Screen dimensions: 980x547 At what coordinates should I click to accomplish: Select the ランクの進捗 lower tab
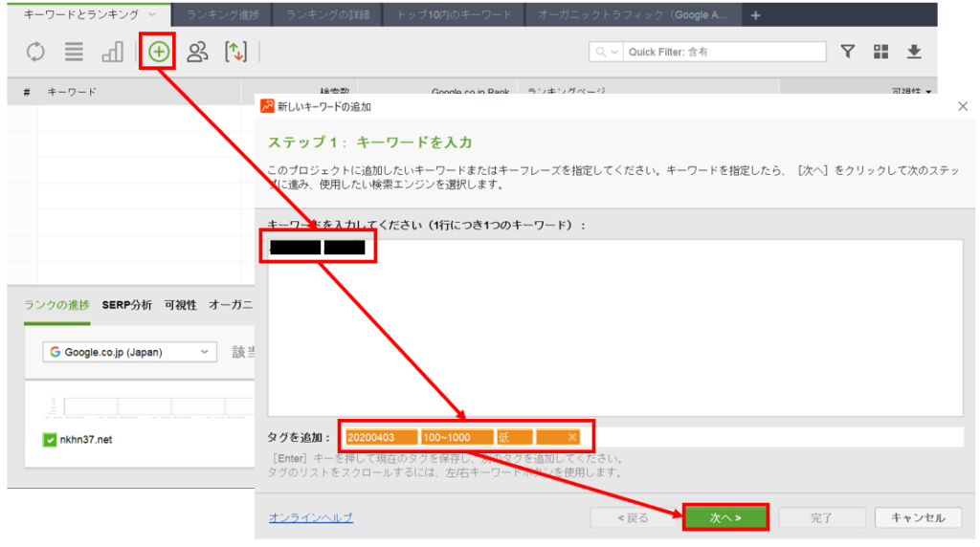tap(56, 305)
